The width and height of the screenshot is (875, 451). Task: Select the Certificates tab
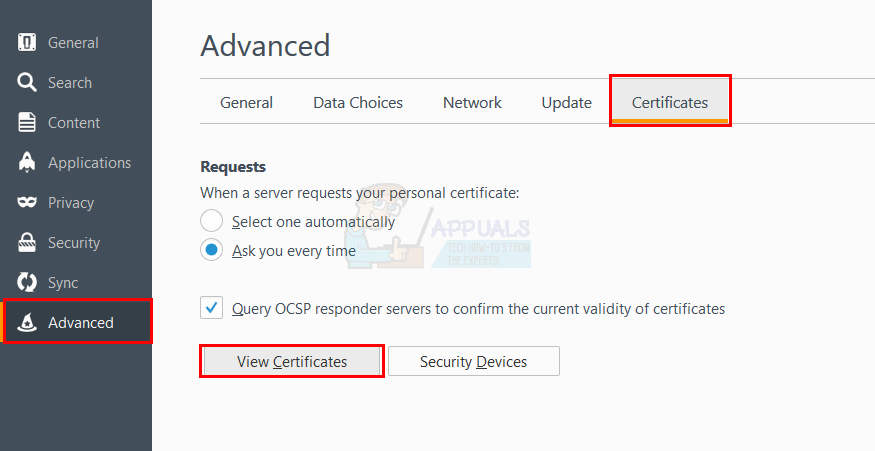click(670, 103)
